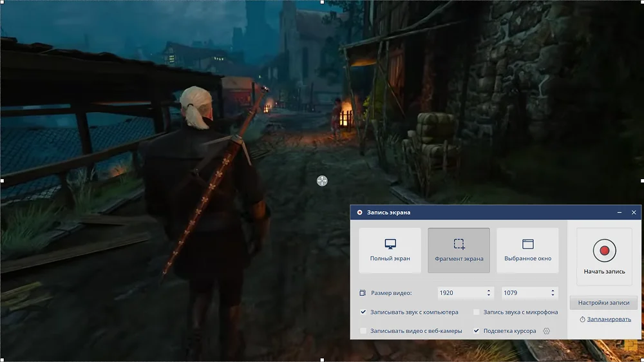Toggle Подсветка курсора checkbox
This screenshot has width=644, height=362.
[x=477, y=331]
